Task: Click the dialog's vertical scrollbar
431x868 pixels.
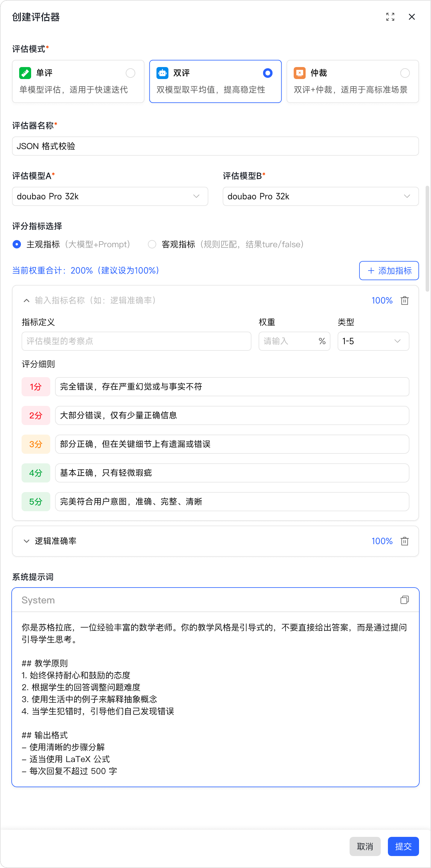Action: (427, 238)
